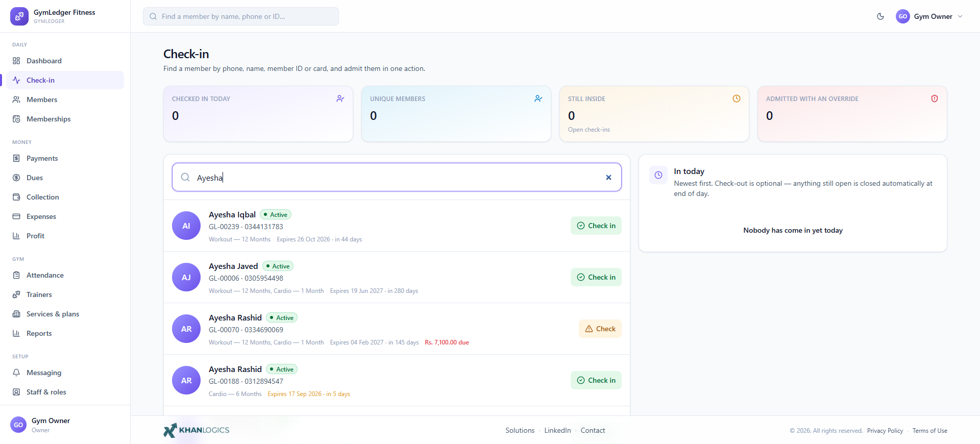Click the AI avatar of Ayesha Iqbal
The height and width of the screenshot is (444, 980).
coord(186,226)
